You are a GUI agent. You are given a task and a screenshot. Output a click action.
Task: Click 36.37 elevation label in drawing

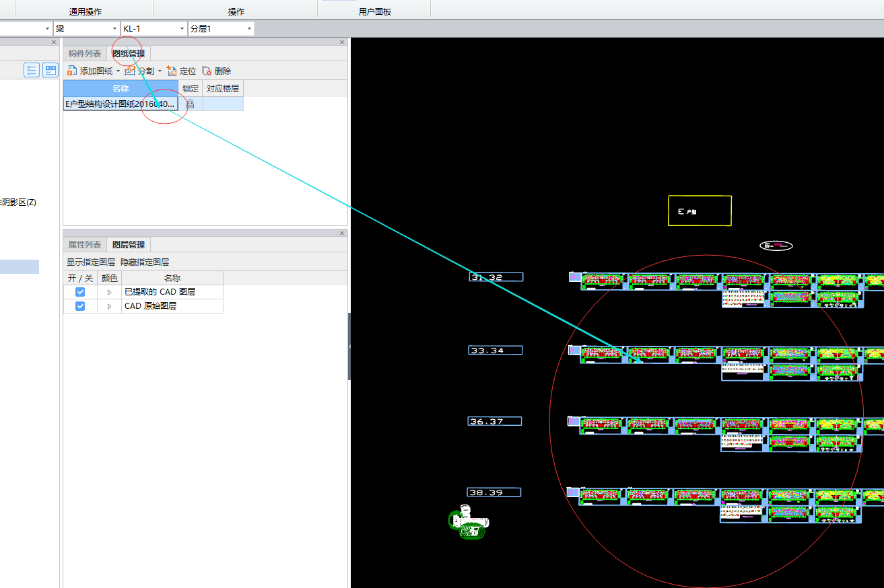(x=495, y=421)
